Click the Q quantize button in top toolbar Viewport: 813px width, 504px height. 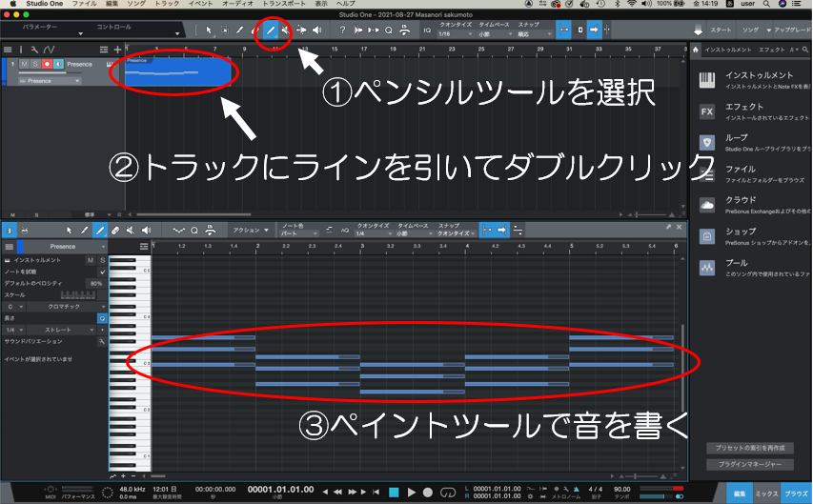388,30
